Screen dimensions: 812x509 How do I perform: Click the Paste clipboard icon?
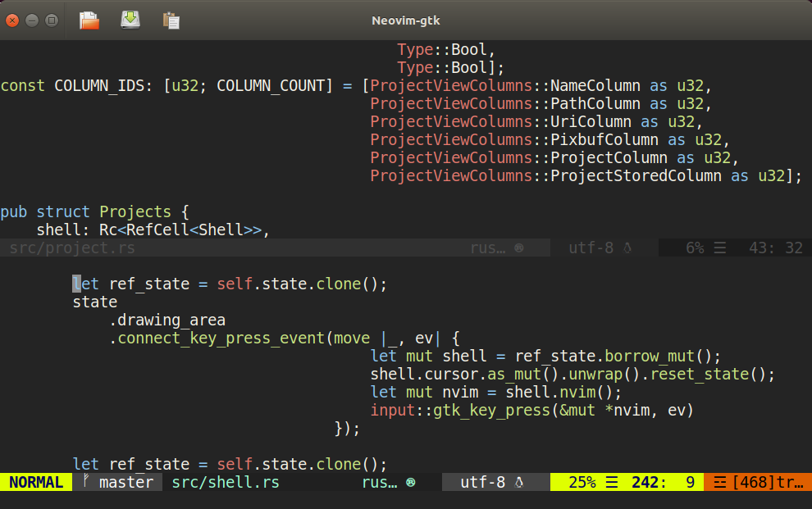pos(171,20)
